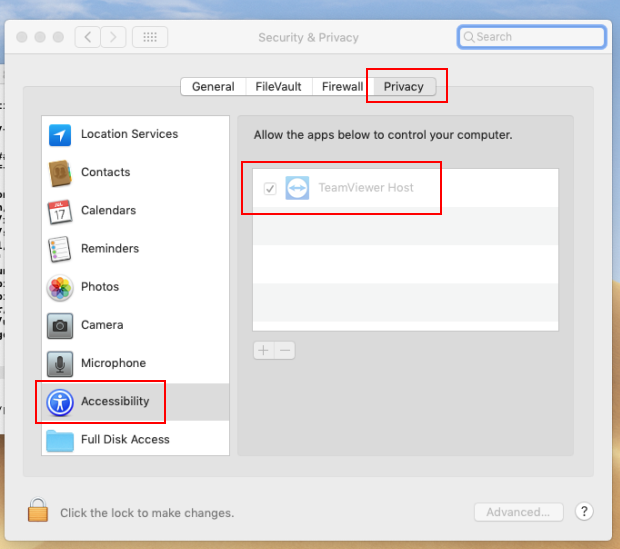
Task: Open help with the question mark button
Action: (x=584, y=512)
